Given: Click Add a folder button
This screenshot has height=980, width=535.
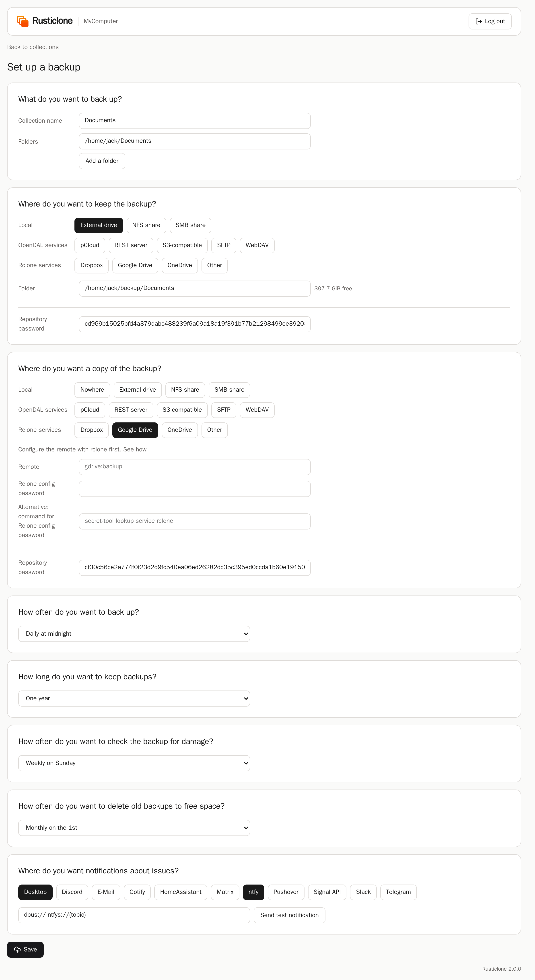Looking at the screenshot, I should 102,161.
